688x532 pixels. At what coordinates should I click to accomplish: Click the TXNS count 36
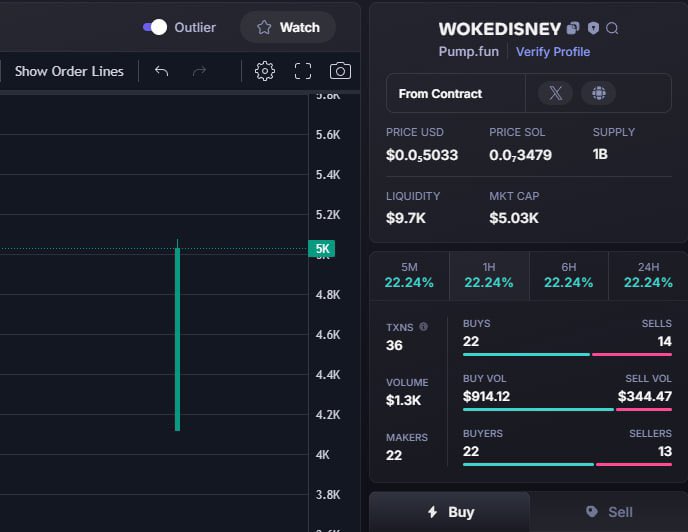(394, 345)
